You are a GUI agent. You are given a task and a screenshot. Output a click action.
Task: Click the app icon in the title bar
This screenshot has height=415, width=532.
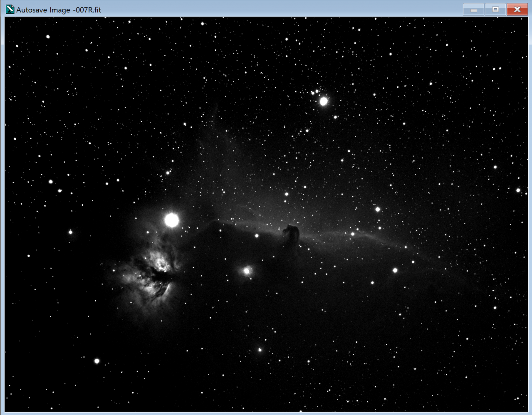[10, 10]
